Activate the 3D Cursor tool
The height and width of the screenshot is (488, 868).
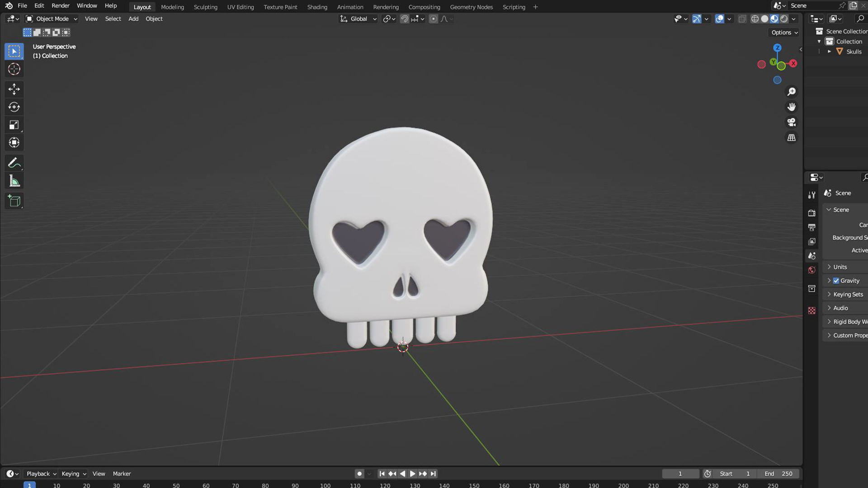click(14, 69)
